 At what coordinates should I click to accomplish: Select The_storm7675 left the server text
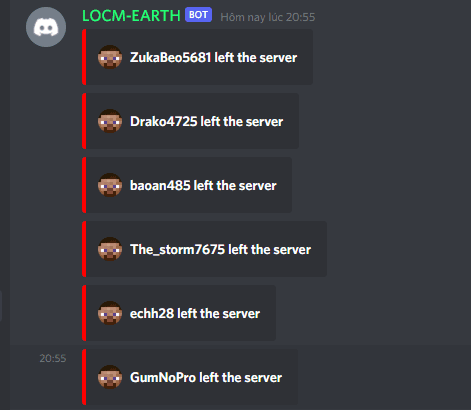point(220,249)
